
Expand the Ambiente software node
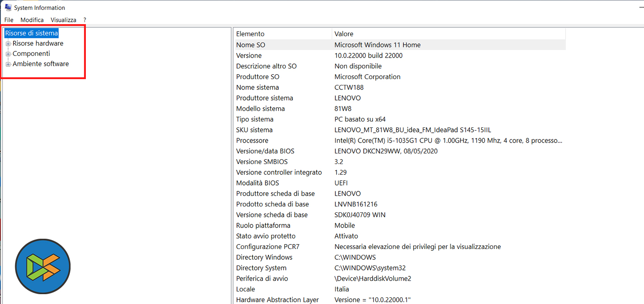tap(8, 64)
